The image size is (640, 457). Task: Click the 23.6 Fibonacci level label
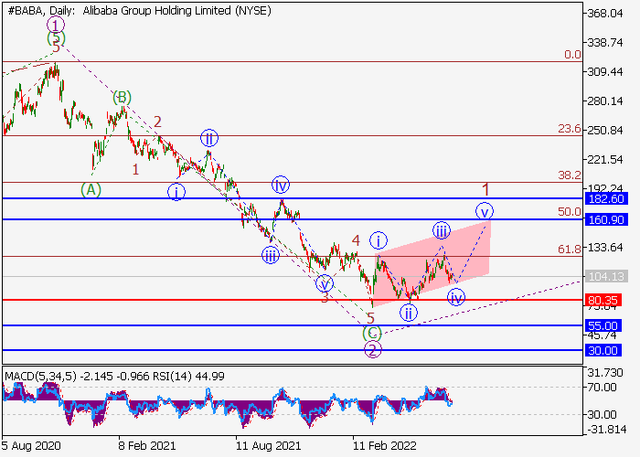(x=569, y=129)
